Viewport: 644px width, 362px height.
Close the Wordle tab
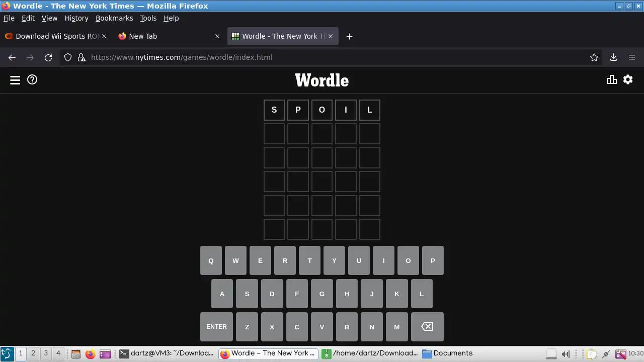331,36
